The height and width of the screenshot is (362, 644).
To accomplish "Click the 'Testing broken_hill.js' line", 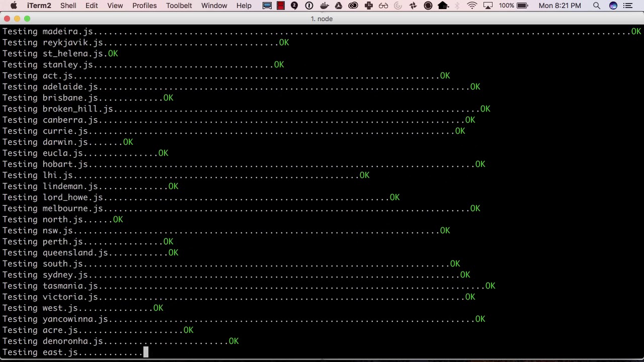I will [x=246, y=109].
